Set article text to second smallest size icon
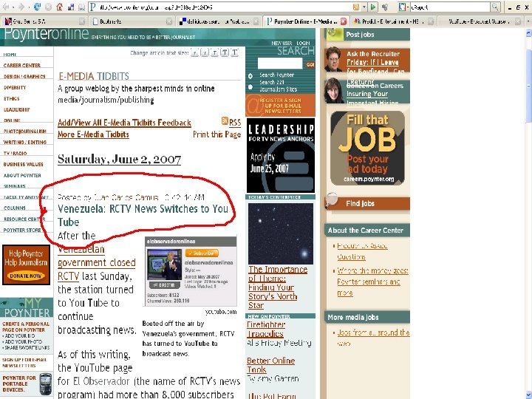The width and height of the screenshot is (532, 399). pos(205,52)
